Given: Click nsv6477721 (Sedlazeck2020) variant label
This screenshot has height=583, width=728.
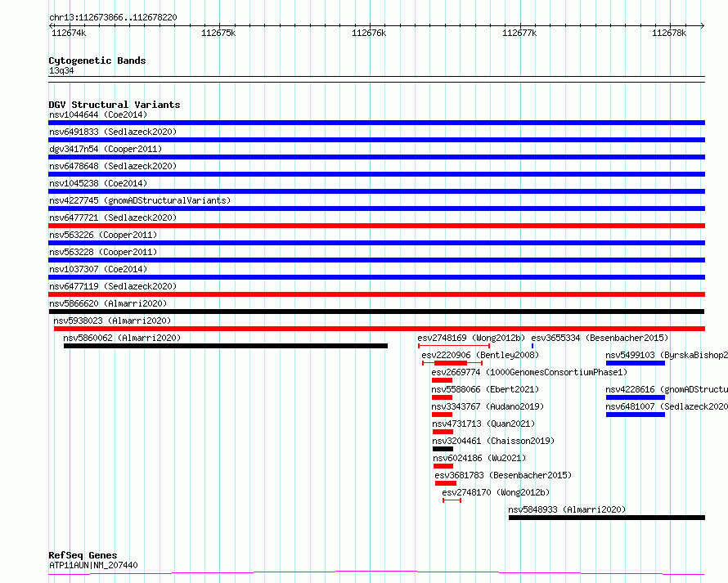Looking at the screenshot, I should pyautogui.click(x=113, y=218).
